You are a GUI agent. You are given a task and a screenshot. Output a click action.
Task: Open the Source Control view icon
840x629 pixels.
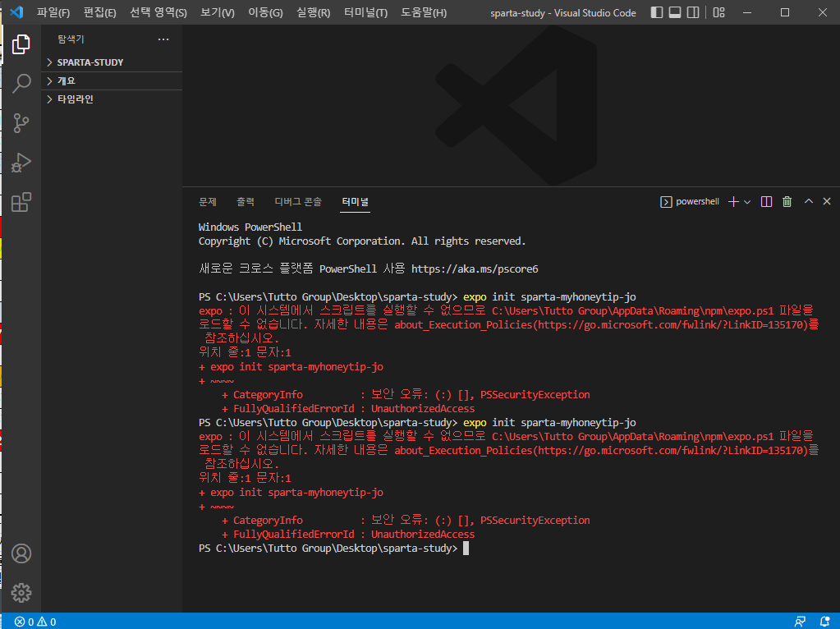21,123
